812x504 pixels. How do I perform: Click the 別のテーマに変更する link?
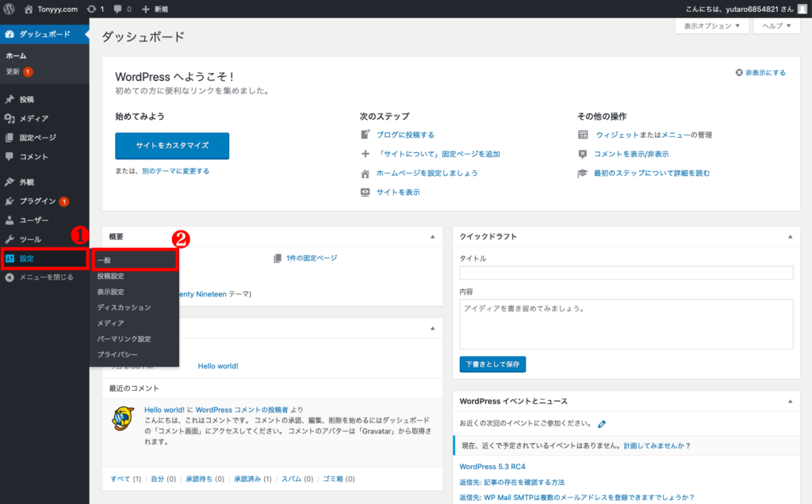[x=175, y=171]
